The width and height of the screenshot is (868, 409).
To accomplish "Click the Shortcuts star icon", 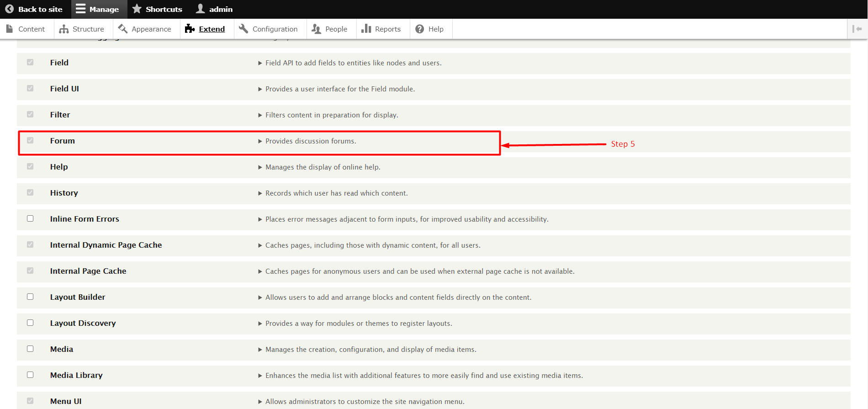I will (137, 9).
